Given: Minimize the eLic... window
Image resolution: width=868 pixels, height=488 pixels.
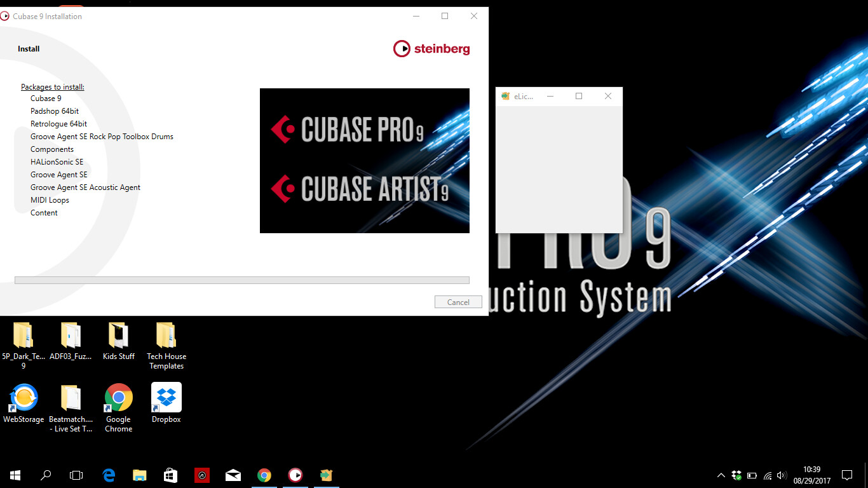Looking at the screenshot, I should click(550, 96).
